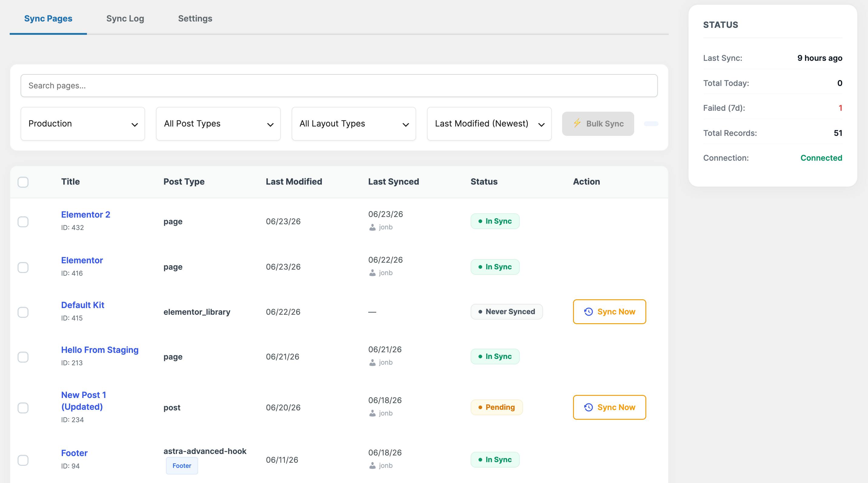Click the Footer layout tag under astra-advanced-hook
This screenshot has height=483, width=868.
tap(182, 465)
